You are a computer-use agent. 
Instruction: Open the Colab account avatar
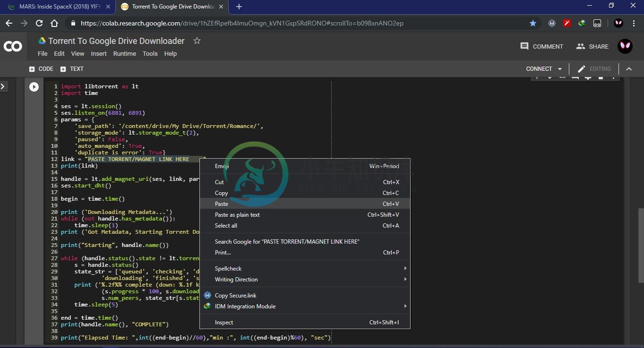click(625, 46)
